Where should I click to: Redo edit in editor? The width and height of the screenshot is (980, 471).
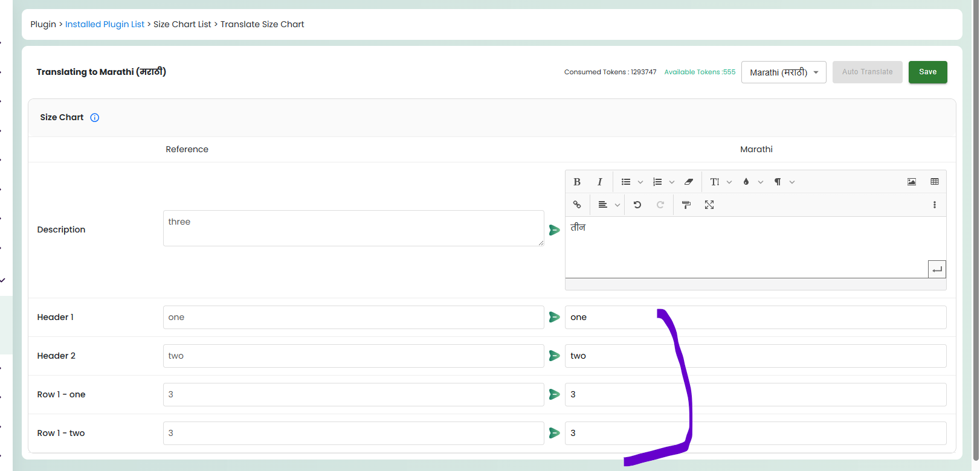[660, 205]
